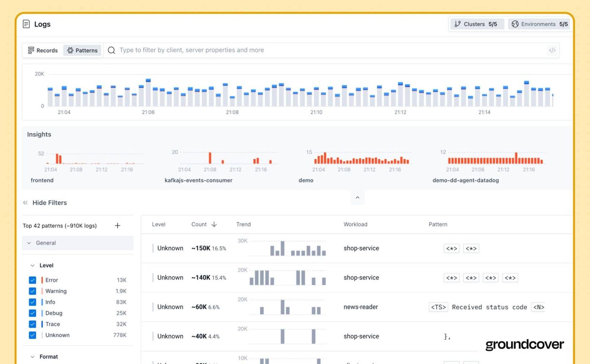Click the Pattern column header
The image size is (590, 364).
438,224
